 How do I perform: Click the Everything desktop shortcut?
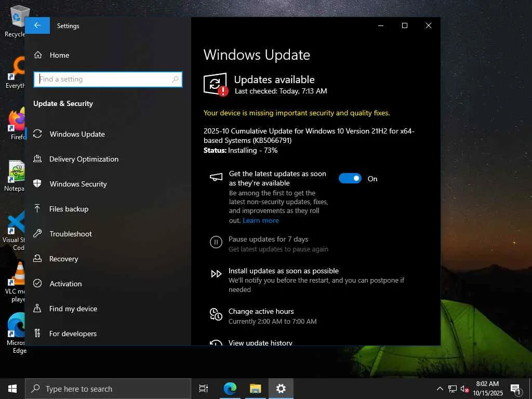click(15, 73)
